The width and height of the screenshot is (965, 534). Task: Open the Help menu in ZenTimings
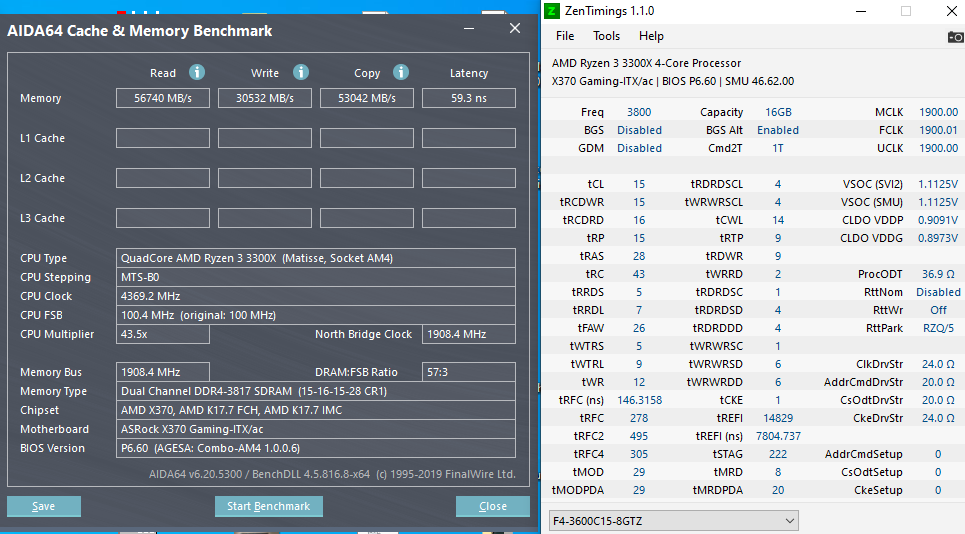point(651,36)
